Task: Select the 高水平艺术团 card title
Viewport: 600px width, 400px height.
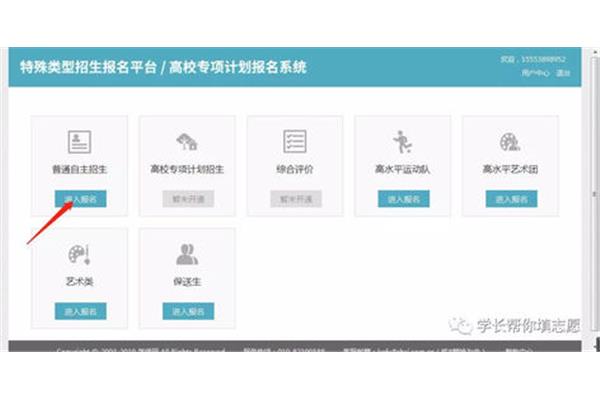Action: (510, 169)
